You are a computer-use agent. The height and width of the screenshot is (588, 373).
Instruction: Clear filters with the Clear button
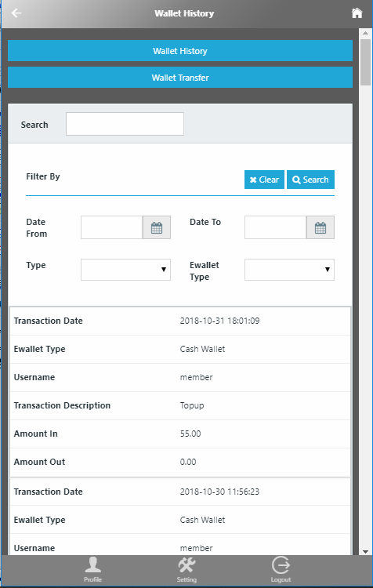tap(264, 180)
